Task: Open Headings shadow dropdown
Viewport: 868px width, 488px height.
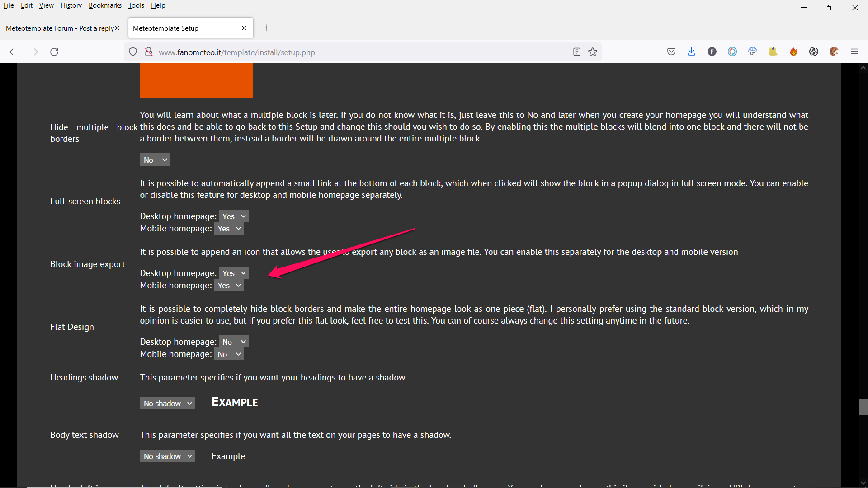Action: (167, 404)
